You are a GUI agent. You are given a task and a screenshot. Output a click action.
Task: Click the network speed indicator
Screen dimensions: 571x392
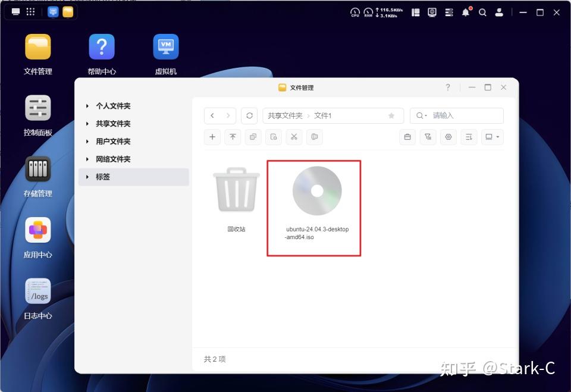pos(389,12)
